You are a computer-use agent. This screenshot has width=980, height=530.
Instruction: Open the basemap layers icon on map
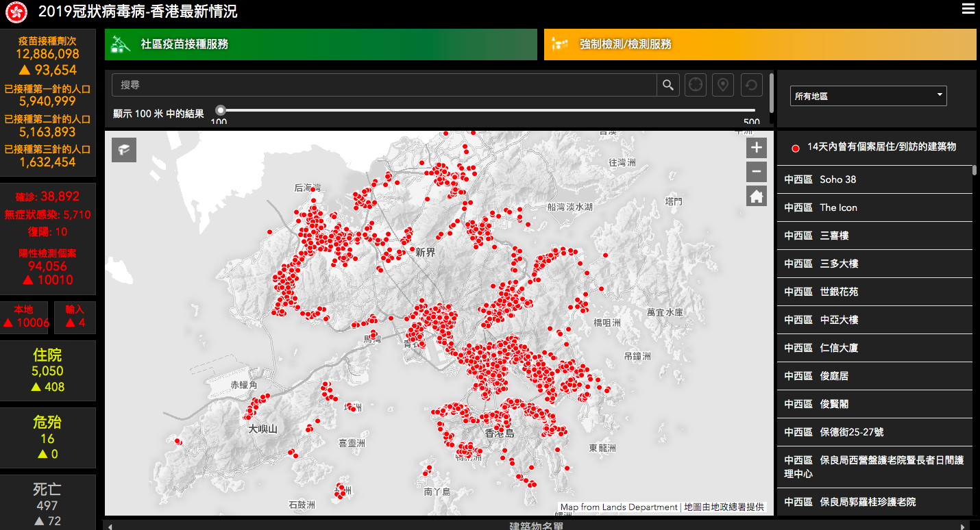pyautogui.click(x=124, y=150)
